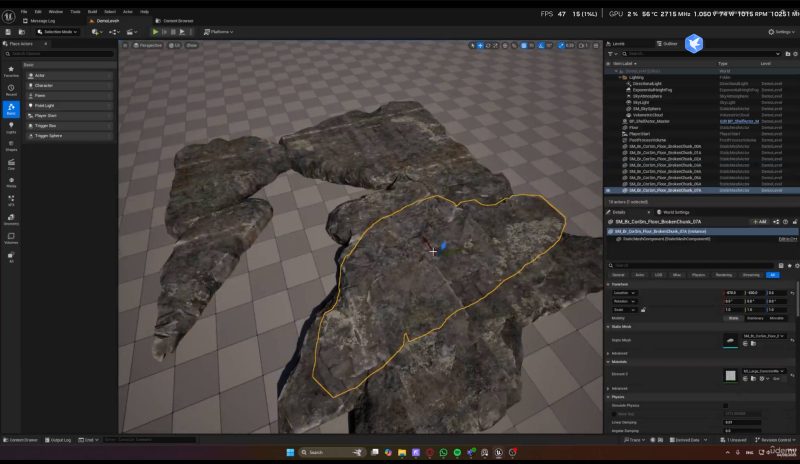This screenshot has height=464, width=800.
Task: Click the Save level icon in toolbar
Action: (8, 32)
